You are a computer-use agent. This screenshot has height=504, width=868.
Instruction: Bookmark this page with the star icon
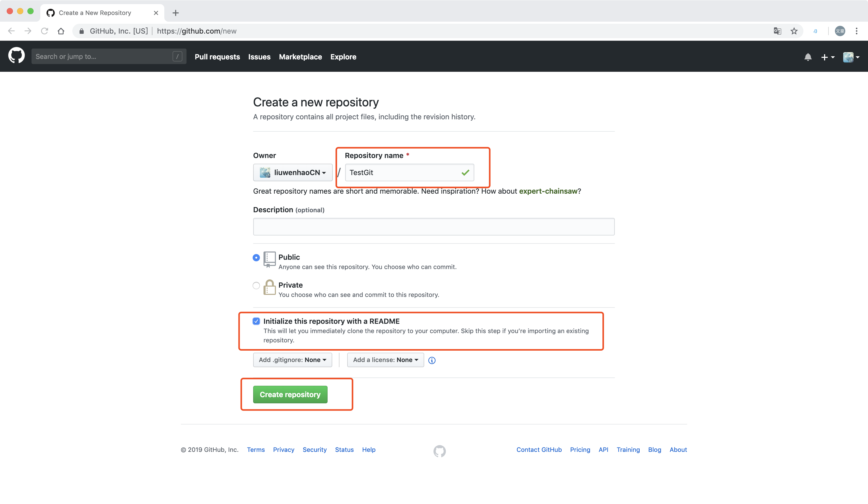tap(794, 31)
